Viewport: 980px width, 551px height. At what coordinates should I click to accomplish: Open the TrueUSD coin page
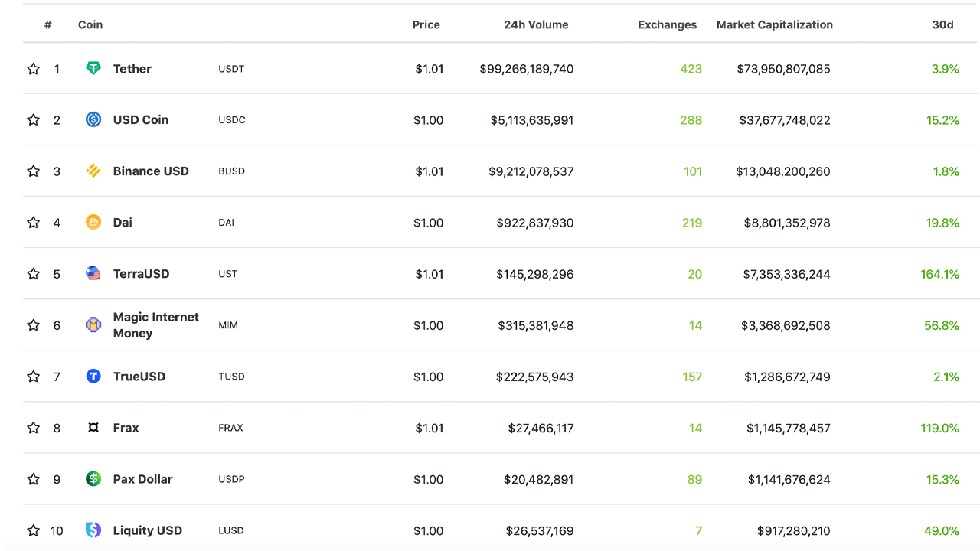click(x=139, y=377)
